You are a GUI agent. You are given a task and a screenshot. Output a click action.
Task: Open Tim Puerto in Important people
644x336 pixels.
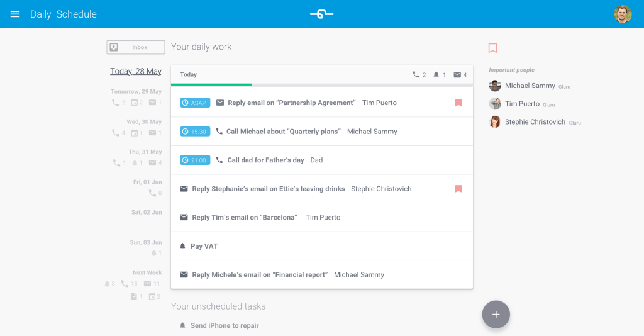coord(522,104)
